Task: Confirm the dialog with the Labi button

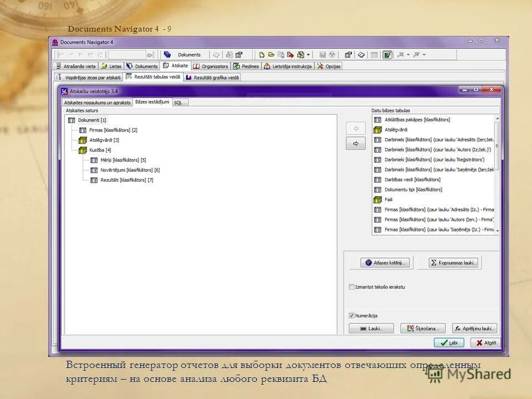Action: [450, 342]
